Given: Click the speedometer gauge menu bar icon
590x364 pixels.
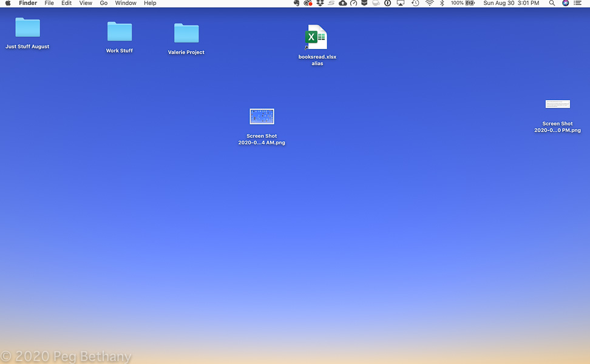Looking at the screenshot, I should tap(353, 3).
